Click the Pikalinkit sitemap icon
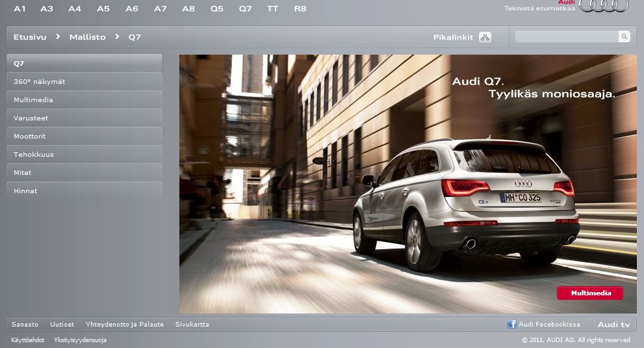 click(485, 37)
